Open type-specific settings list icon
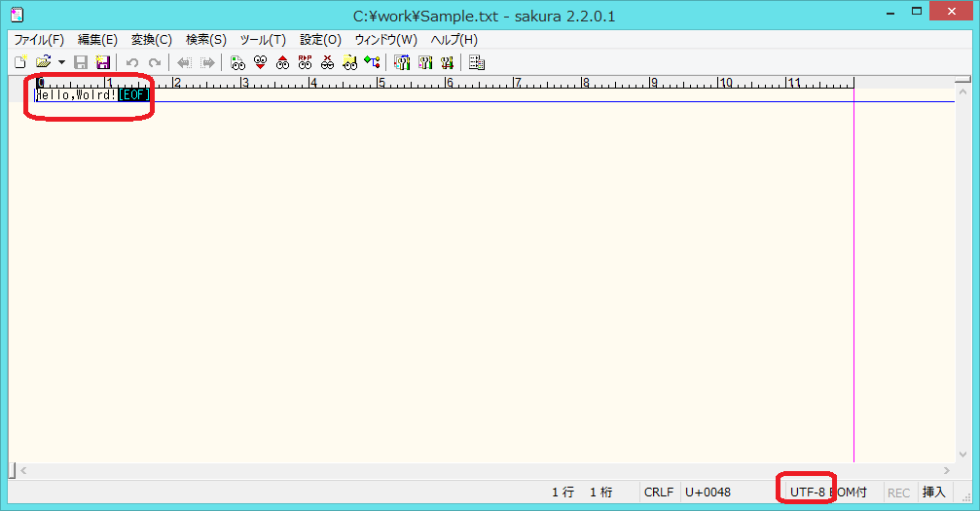Image resolution: width=980 pixels, height=511 pixels. [x=402, y=62]
